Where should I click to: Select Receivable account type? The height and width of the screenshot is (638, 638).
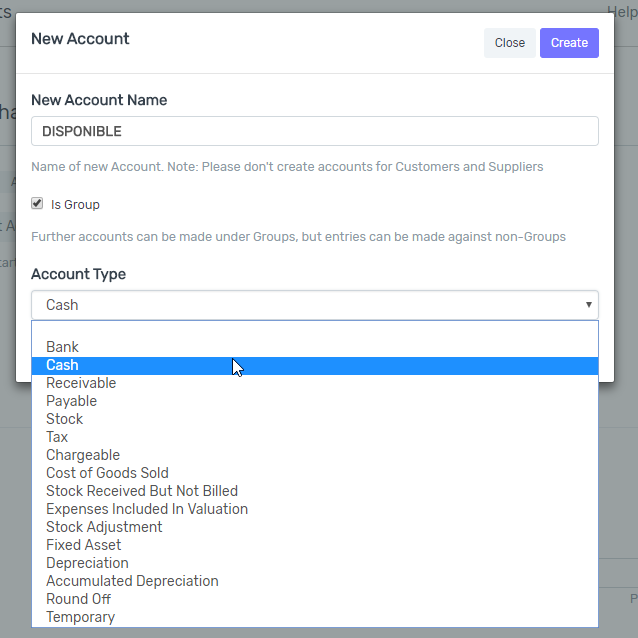point(315,383)
